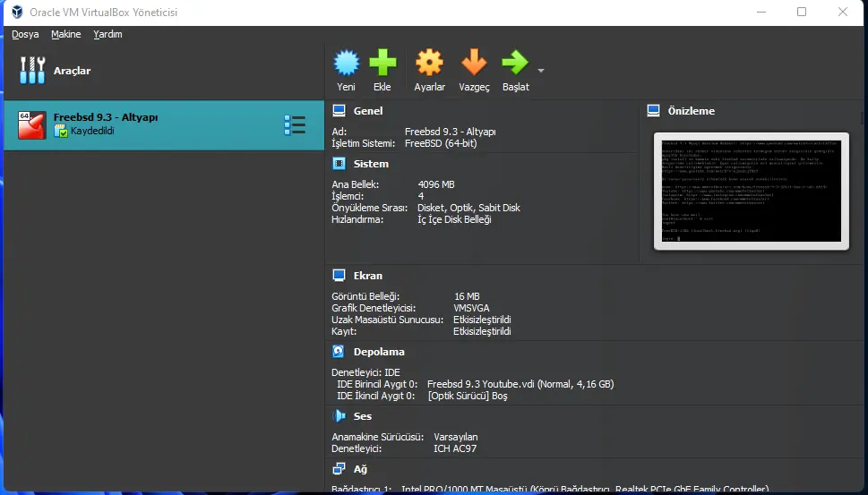Open the Genel settings heading
The height and width of the screenshot is (495, 868).
(368, 111)
